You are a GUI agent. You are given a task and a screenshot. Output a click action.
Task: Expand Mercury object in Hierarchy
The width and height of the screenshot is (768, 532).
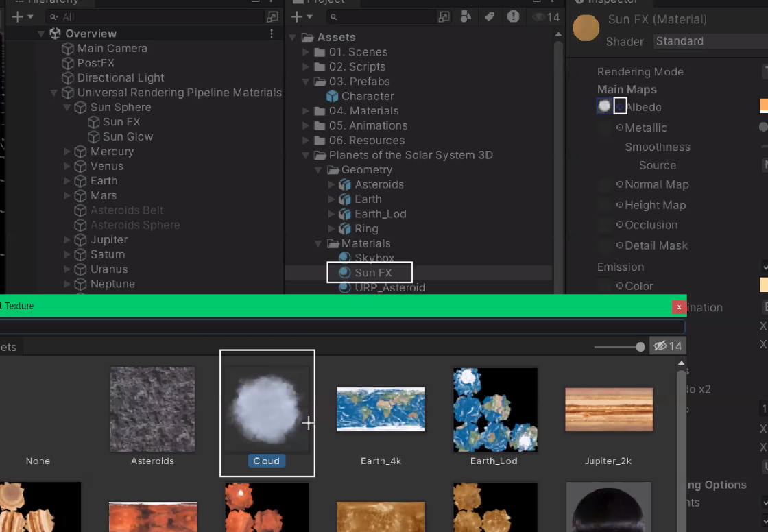[x=67, y=152]
